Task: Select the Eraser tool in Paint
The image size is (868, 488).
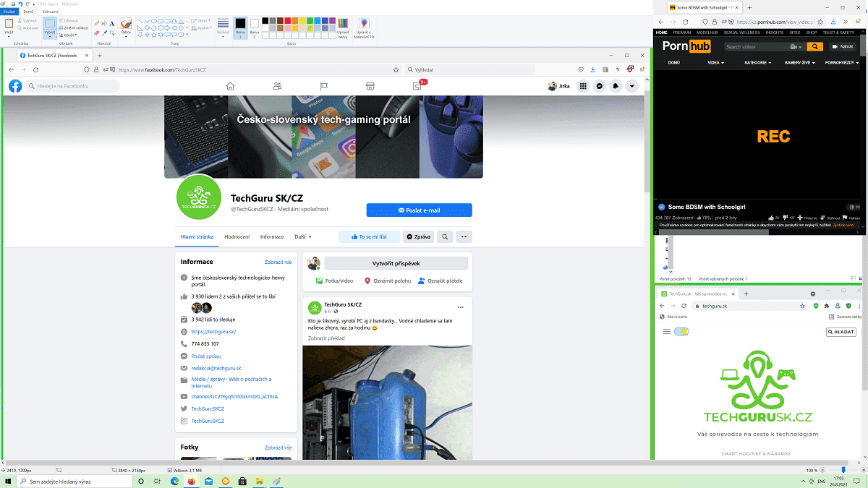Action: (x=97, y=33)
